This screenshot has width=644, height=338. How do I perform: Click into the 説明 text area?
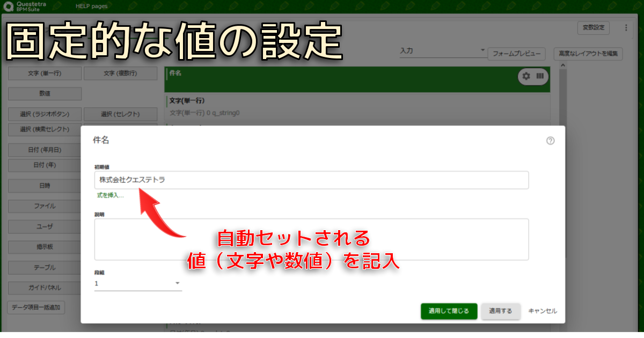[x=311, y=239]
